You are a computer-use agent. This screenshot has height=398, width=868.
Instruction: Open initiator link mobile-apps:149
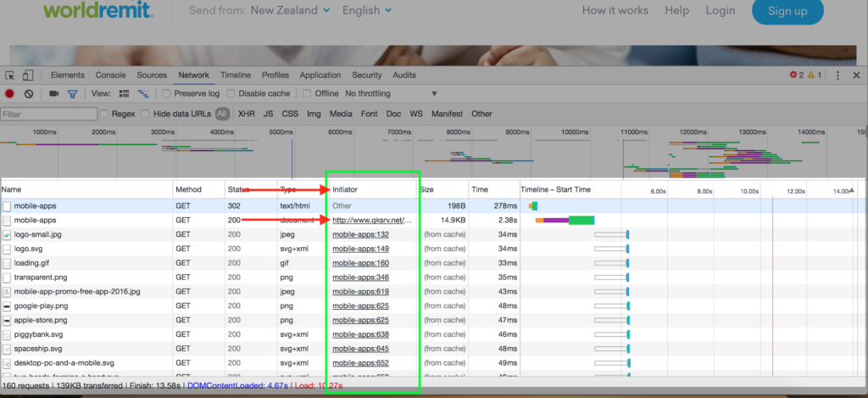360,249
